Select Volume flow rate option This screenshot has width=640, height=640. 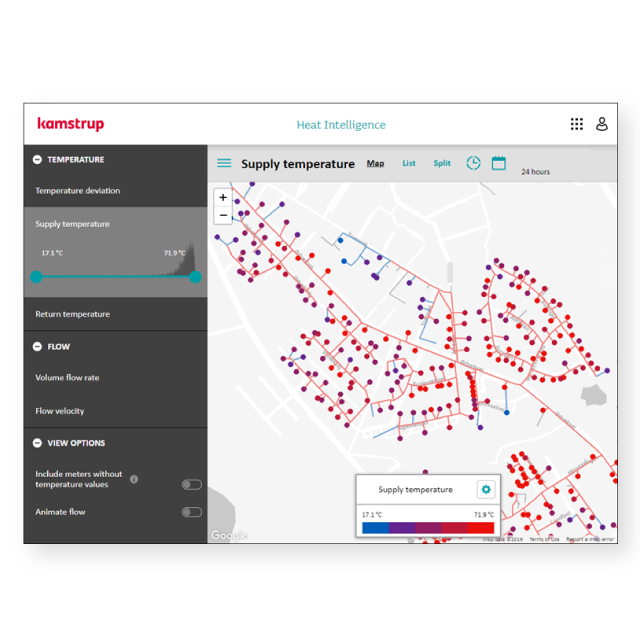pos(67,378)
